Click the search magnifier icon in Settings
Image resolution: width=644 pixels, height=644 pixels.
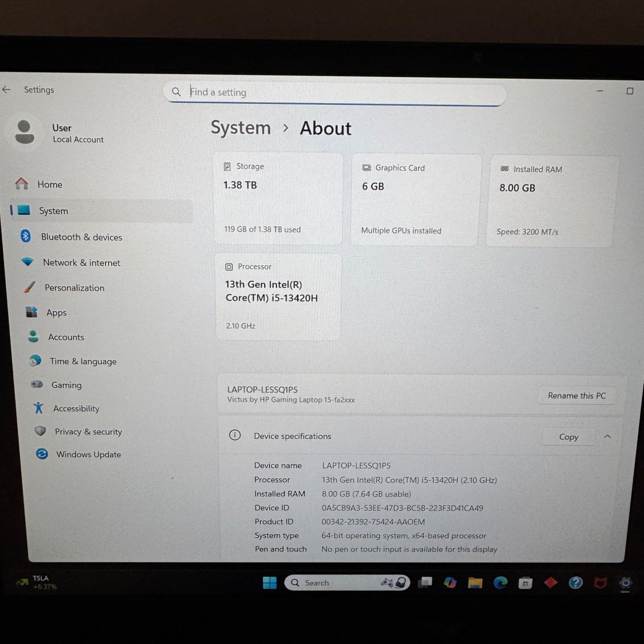pyautogui.click(x=176, y=92)
